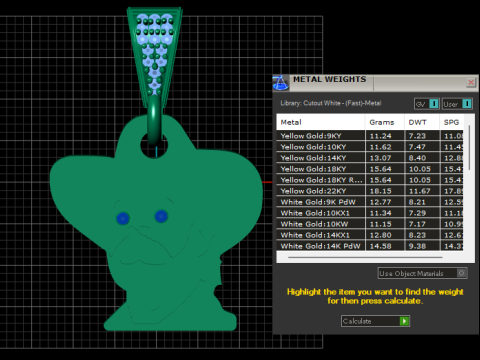Image resolution: width=480 pixels, height=360 pixels.
Task: Click the 18.15 grams value
Action: [x=380, y=191]
